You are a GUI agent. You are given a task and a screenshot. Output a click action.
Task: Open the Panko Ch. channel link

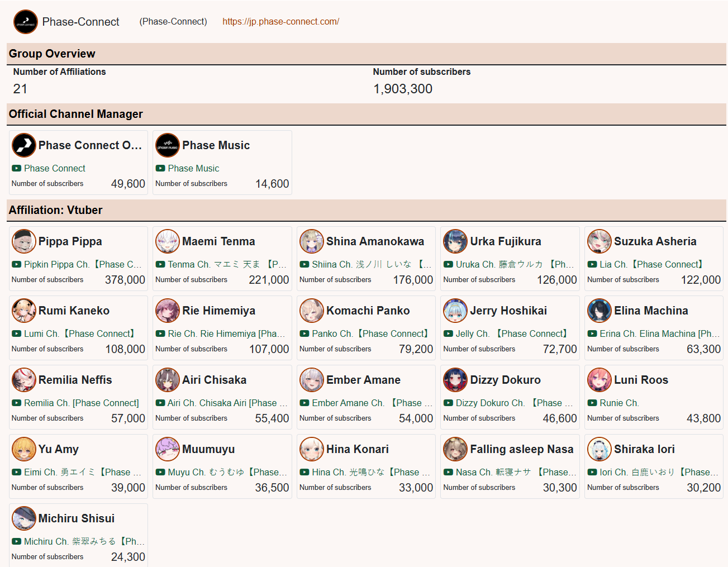pyautogui.click(x=372, y=333)
